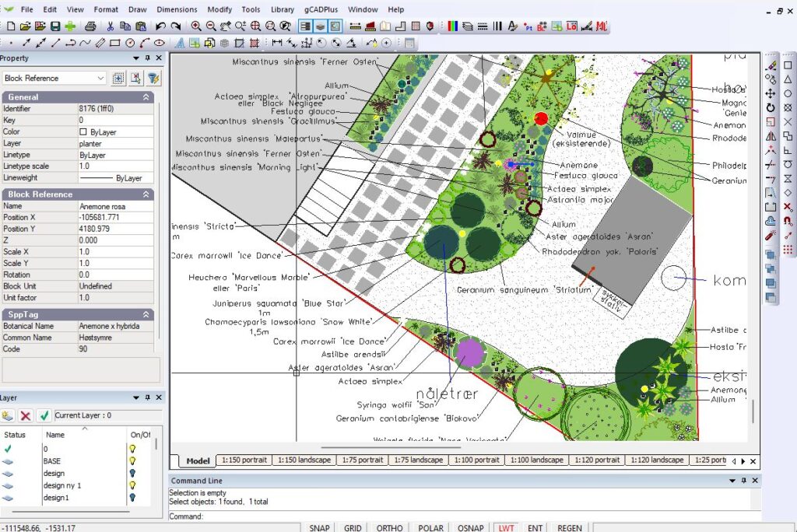Click the Redo arrow icon
This screenshot has width=797, height=532.
[x=176, y=26]
